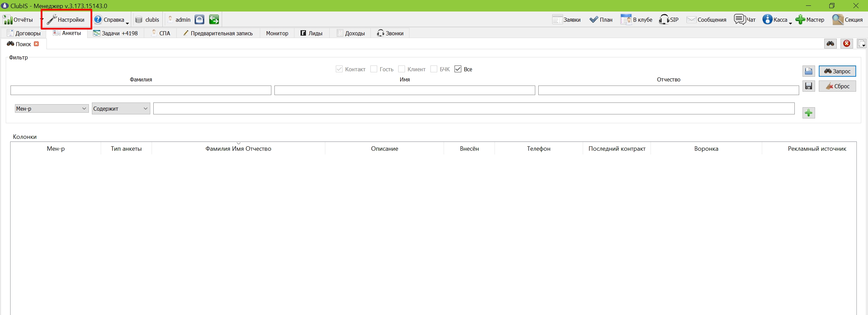Open Касса cash desk
The width and height of the screenshot is (868, 315).
[x=775, y=20]
